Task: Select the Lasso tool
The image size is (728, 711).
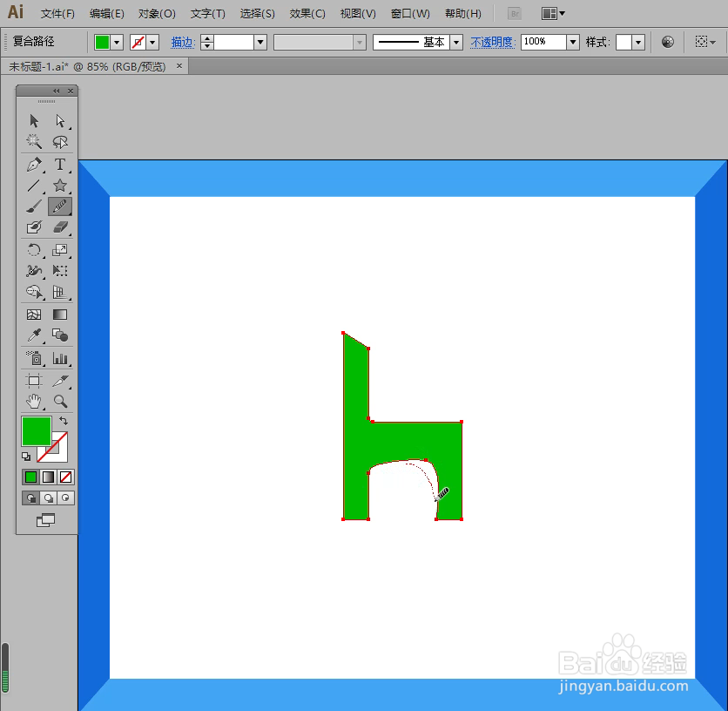Action: tap(60, 142)
